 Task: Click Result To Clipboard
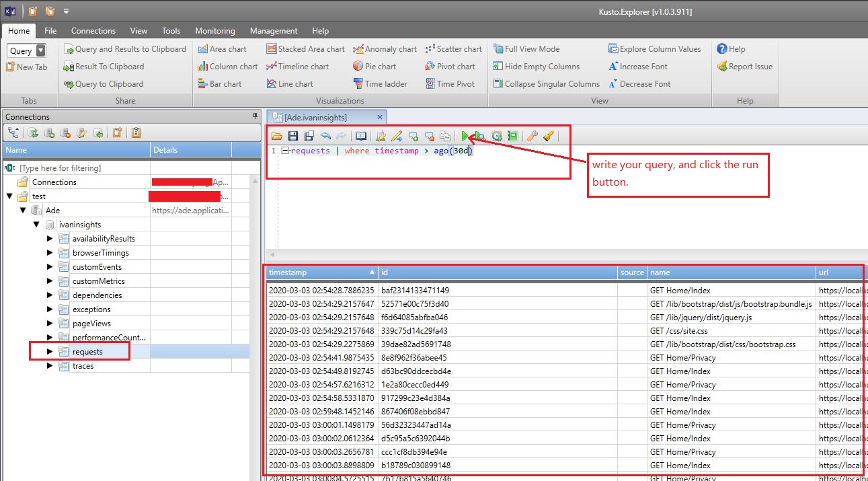point(104,67)
